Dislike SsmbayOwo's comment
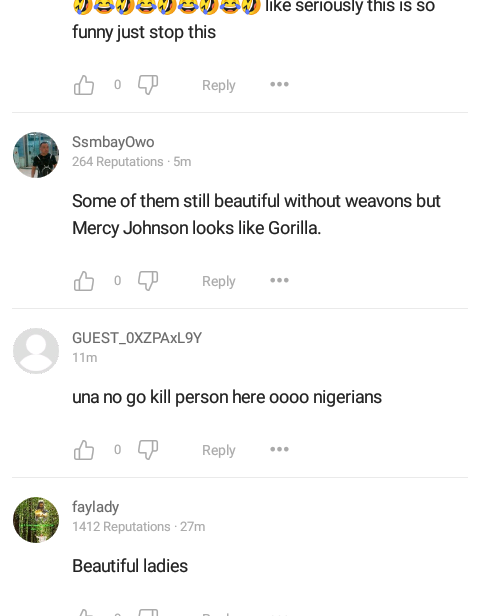480x616 pixels. (148, 281)
